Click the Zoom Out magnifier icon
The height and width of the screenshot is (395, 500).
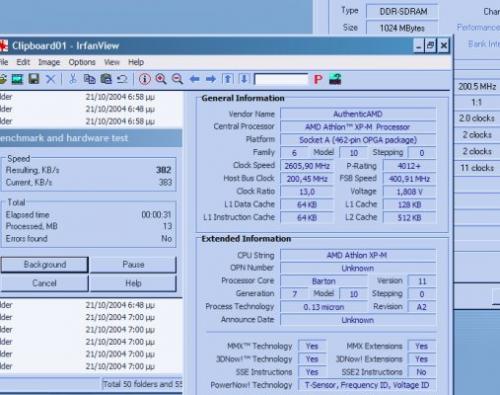177,79
